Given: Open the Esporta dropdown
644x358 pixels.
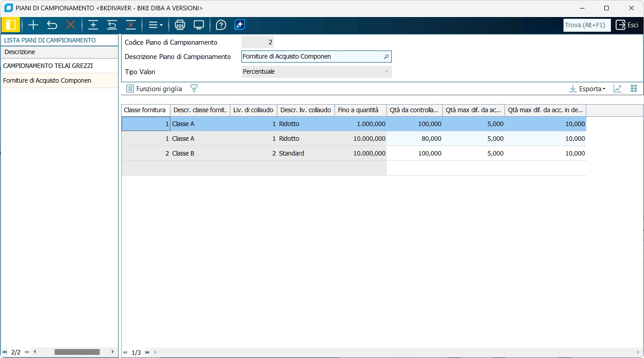Looking at the screenshot, I should click(587, 88).
